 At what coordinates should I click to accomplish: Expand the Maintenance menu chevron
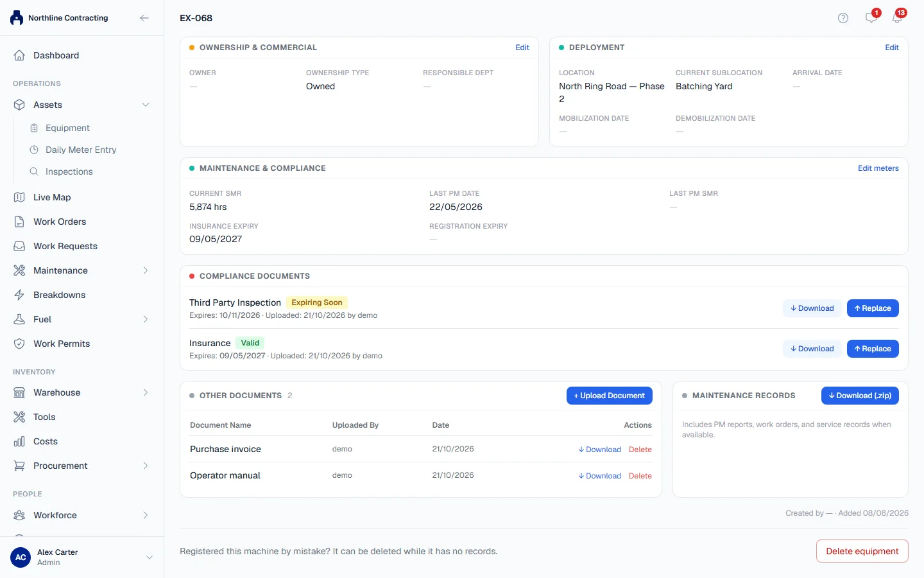[146, 270]
